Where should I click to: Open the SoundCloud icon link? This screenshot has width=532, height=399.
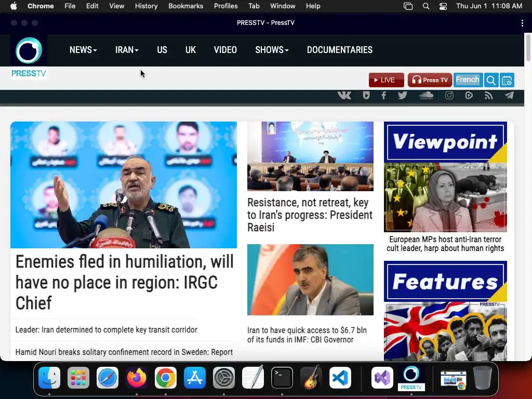[427, 96]
